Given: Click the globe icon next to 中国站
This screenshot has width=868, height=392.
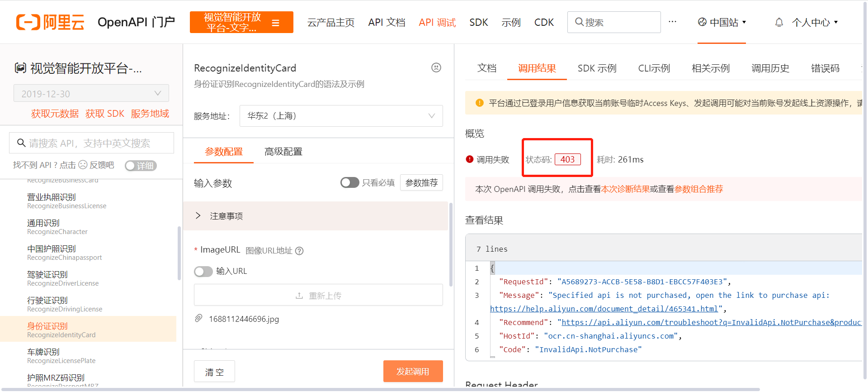Looking at the screenshot, I should (x=702, y=22).
